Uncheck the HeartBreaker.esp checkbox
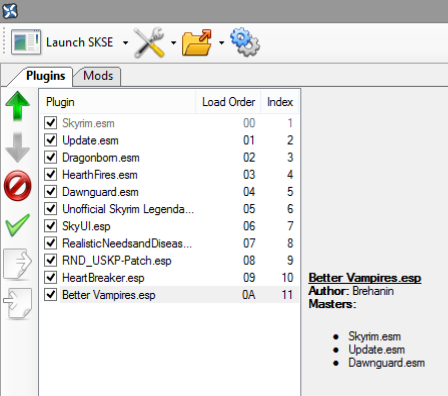 coord(51,277)
